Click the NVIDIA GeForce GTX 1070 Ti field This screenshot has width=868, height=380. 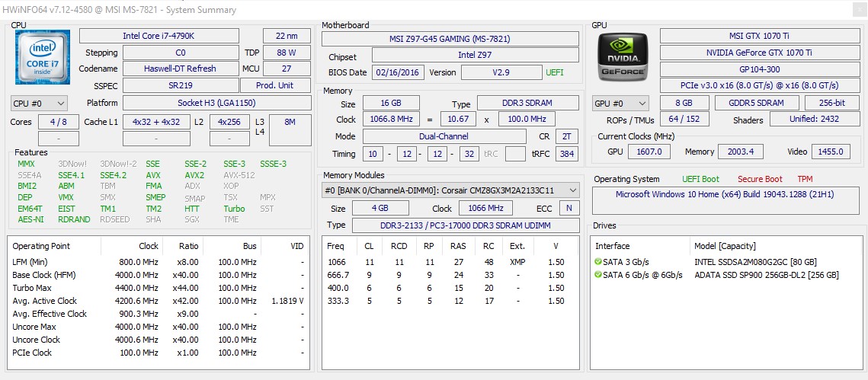pyautogui.click(x=759, y=53)
